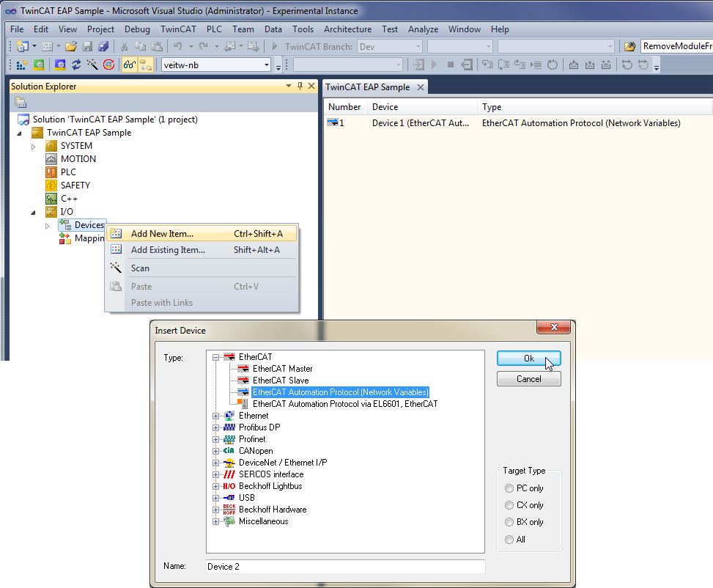Click Cancel in Insert Device dialog
This screenshot has width=713, height=588.
click(x=529, y=379)
